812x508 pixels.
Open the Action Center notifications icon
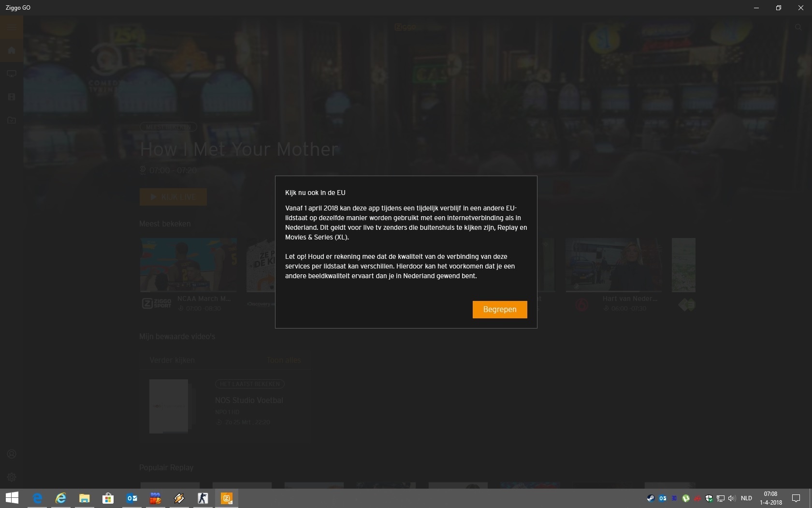796,498
